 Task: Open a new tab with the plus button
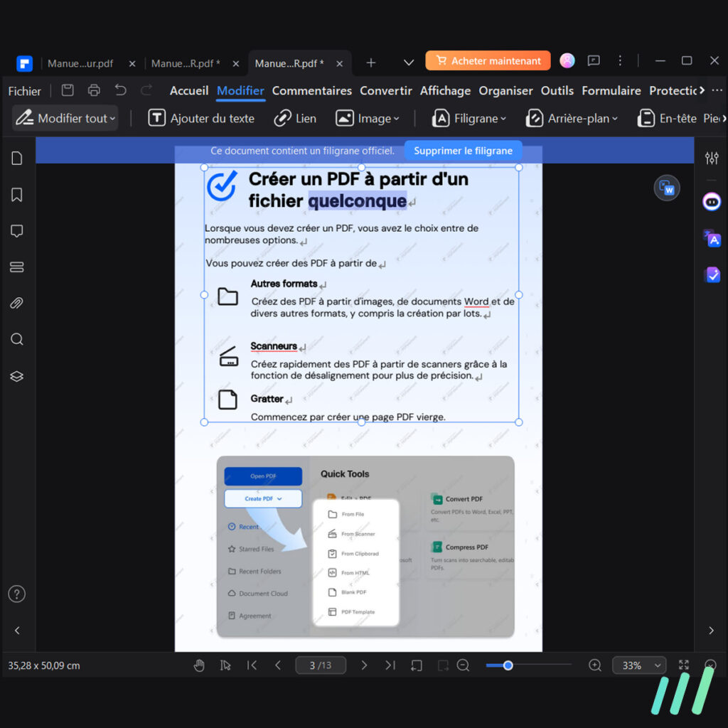point(370,63)
